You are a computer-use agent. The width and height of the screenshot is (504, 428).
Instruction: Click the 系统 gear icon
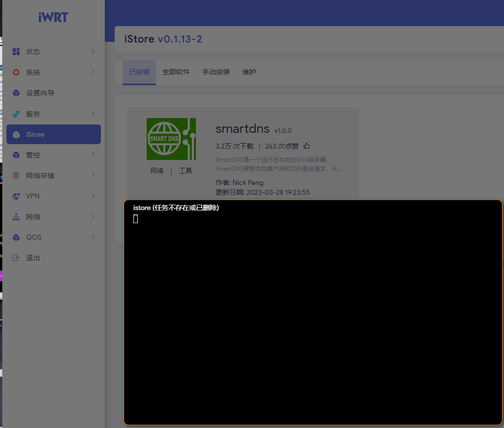click(x=17, y=72)
